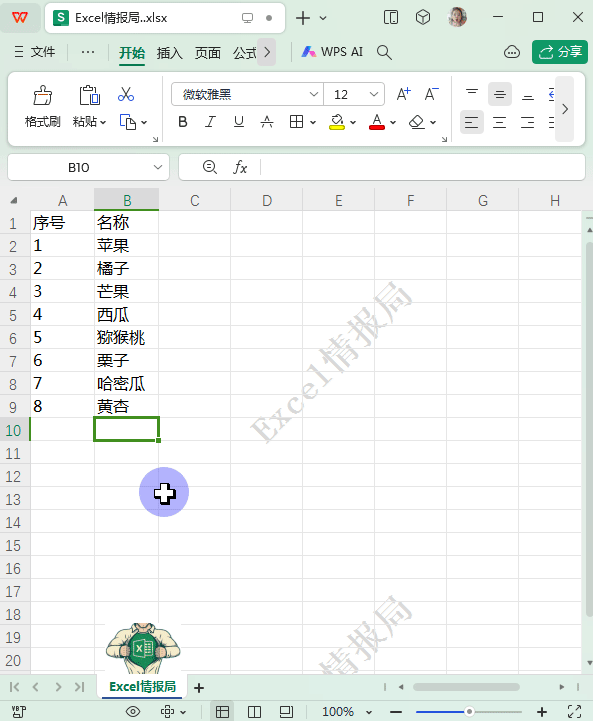Open the font name dropdown
The height and width of the screenshot is (721, 593).
[x=314, y=94]
